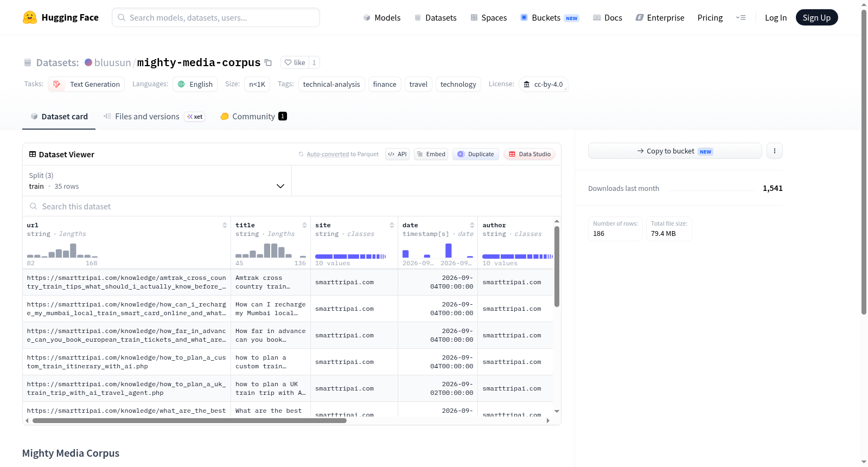Click the n<1K size tag

click(257, 84)
